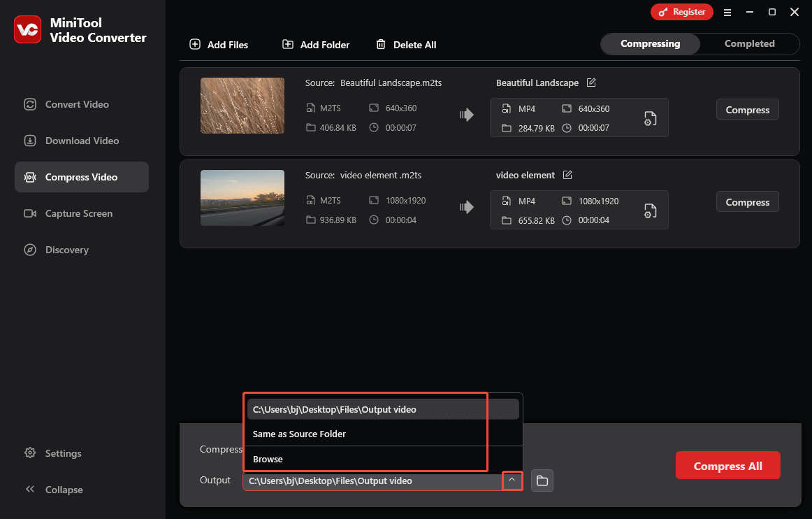Click the Add Folder button
The width and height of the screenshot is (812, 519).
316,45
